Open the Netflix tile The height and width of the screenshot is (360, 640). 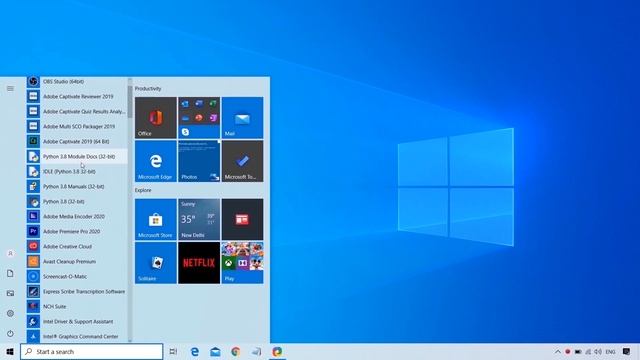tap(199, 263)
